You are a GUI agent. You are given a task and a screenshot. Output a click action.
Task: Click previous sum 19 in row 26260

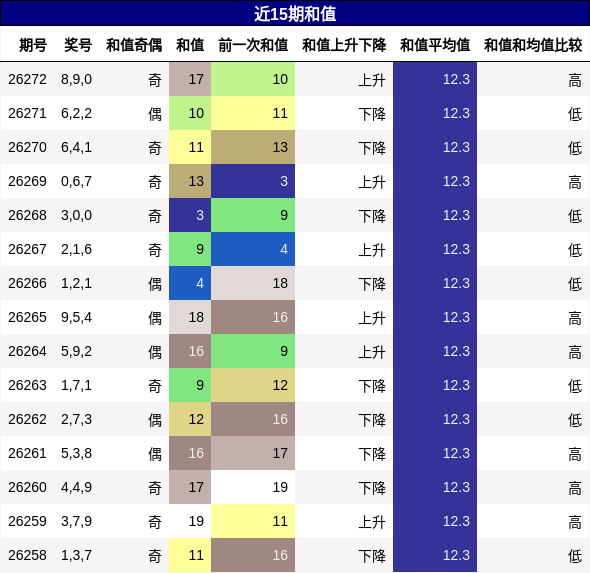pos(253,487)
